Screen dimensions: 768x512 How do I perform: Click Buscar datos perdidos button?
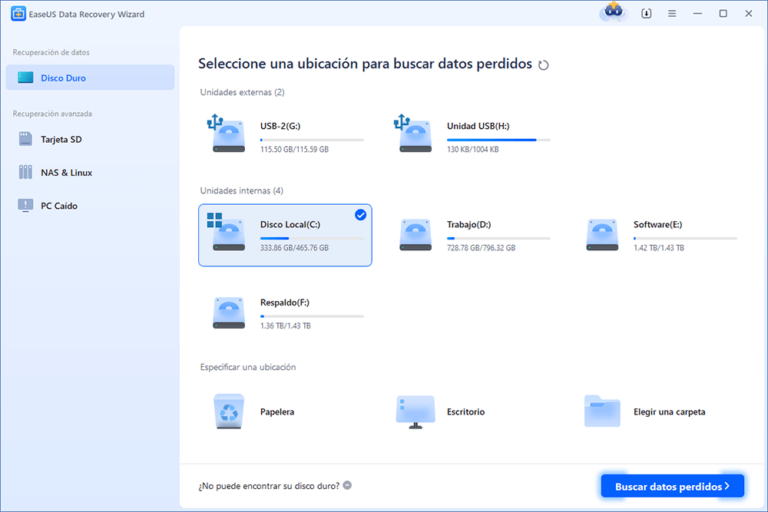point(672,486)
